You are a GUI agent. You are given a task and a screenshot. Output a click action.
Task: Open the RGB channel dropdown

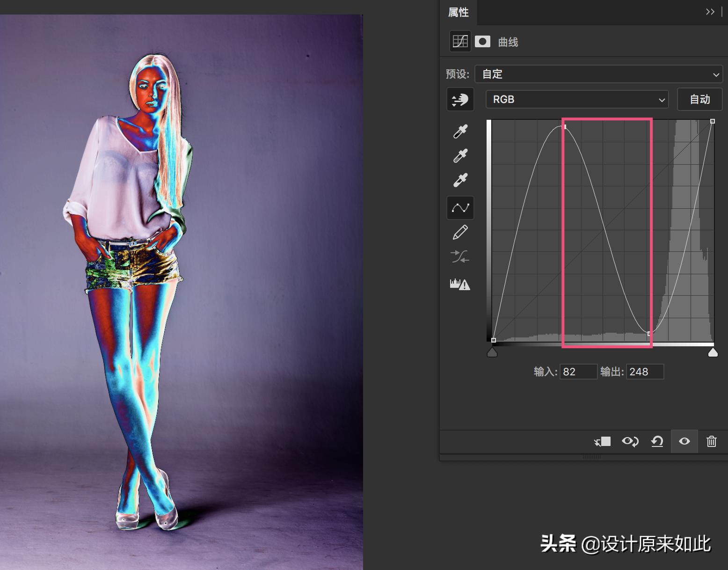(x=577, y=99)
